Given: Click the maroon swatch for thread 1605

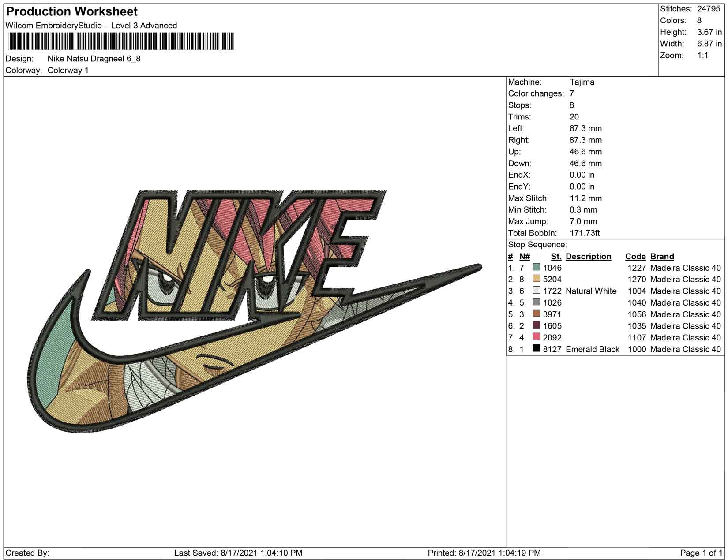Looking at the screenshot, I should [537, 325].
